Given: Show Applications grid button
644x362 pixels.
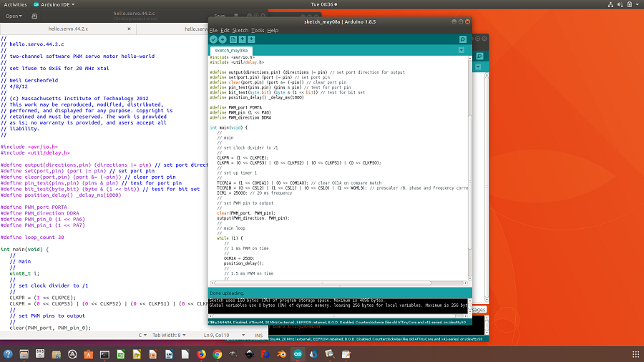Looking at the screenshot, I should click(635, 354).
